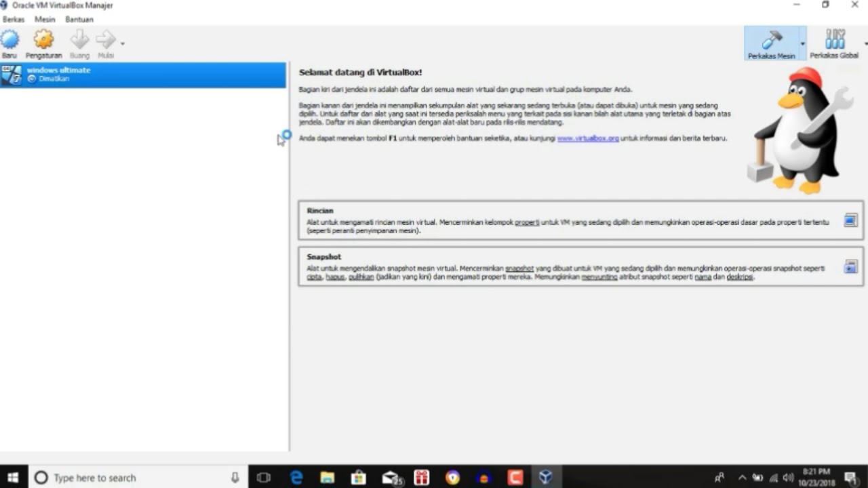
Task: Select Perkakas Global tools button
Action: 835,43
